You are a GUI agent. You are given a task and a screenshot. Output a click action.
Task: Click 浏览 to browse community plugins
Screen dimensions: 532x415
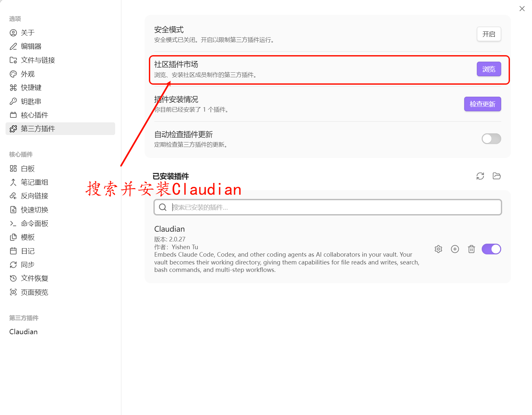click(489, 69)
